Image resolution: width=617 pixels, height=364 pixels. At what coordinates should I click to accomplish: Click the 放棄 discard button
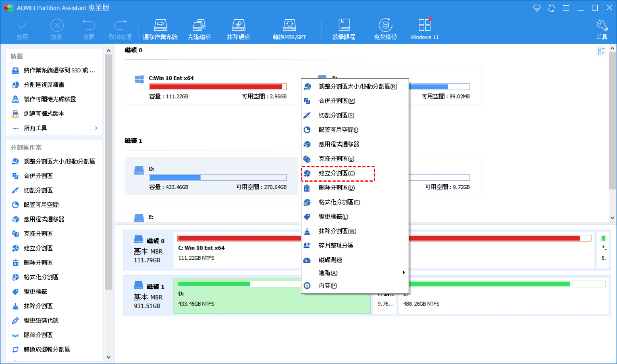point(57,30)
